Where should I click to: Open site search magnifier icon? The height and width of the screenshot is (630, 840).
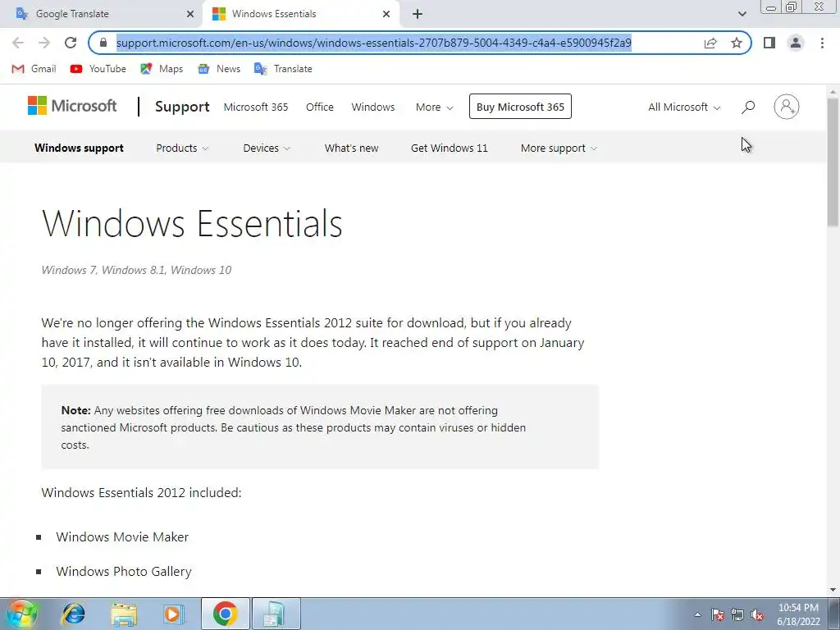(748, 107)
